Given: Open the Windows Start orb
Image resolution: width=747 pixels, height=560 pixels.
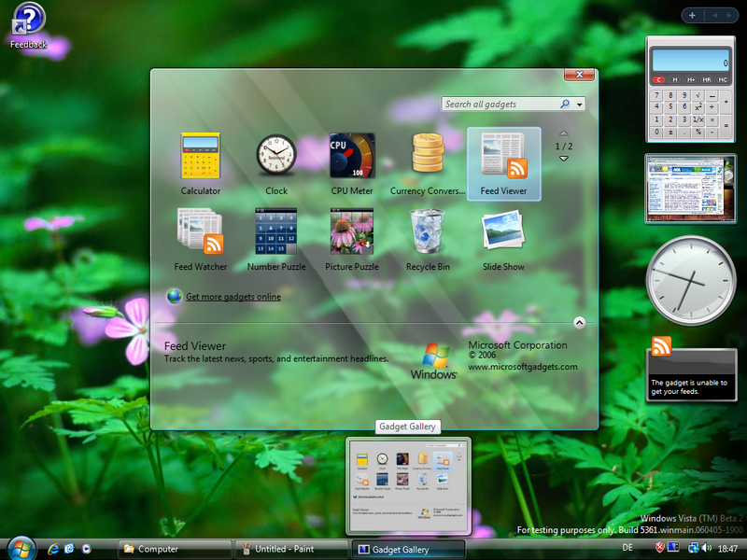Looking at the screenshot, I should coord(20,547).
